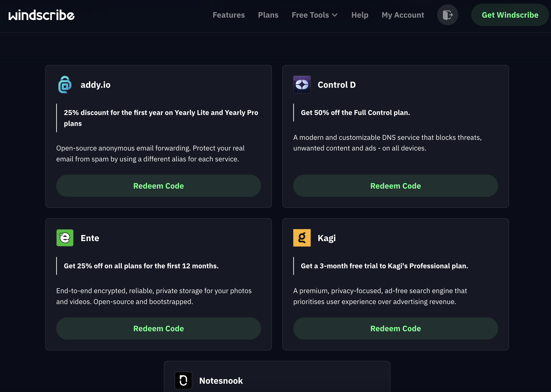
Task: Click the Kagi card heading text
Action: [326, 238]
